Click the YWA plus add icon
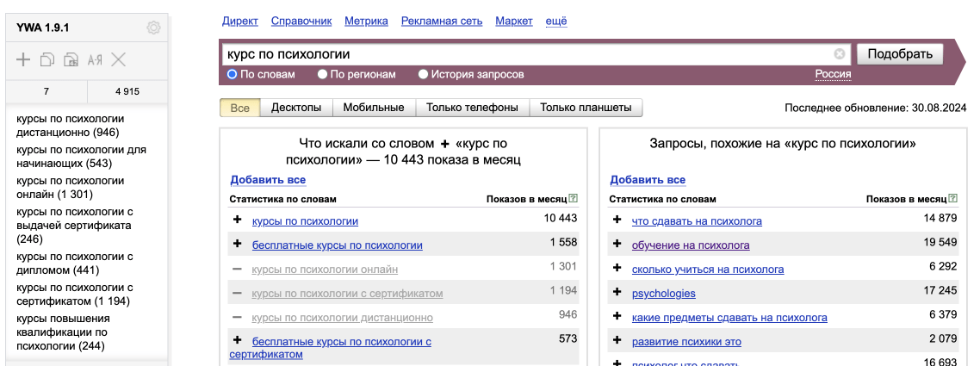 point(23,60)
